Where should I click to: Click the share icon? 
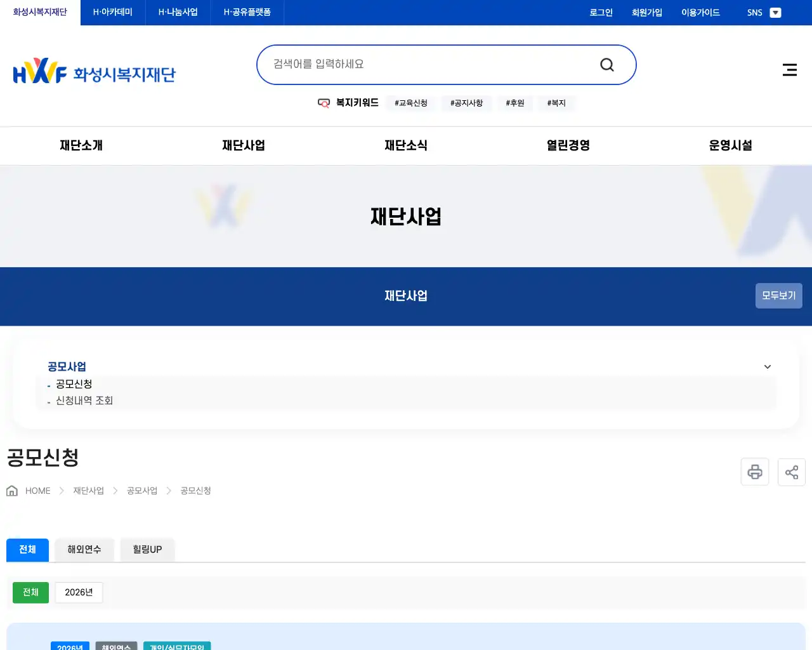(x=791, y=472)
